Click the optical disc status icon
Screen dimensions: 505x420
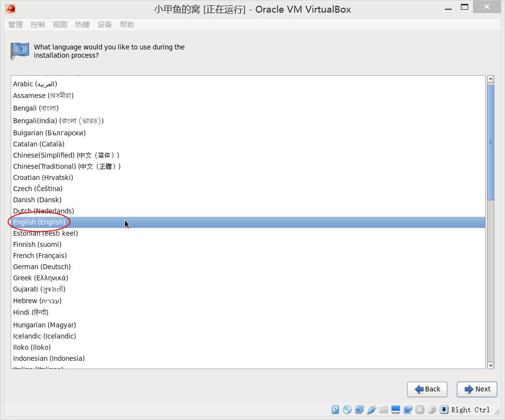click(x=347, y=410)
